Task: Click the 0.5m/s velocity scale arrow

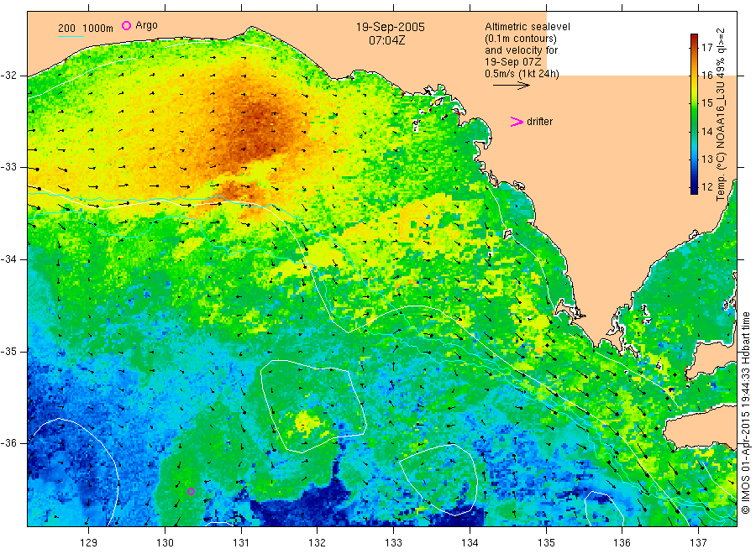Action: pyautogui.click(x=511, y=86)
